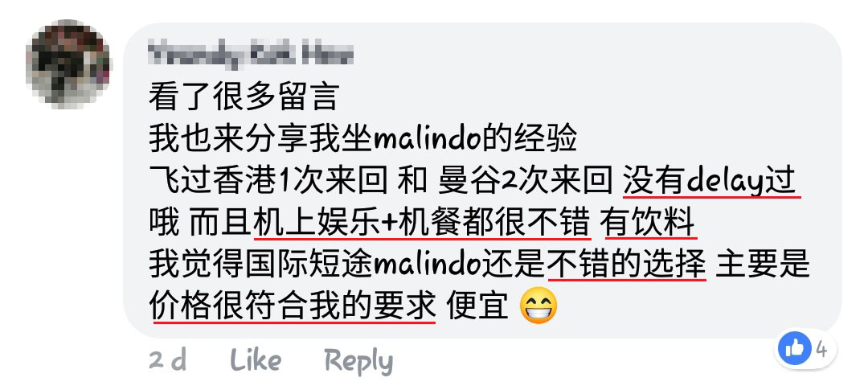
Task: Like this comment
Action: pyautogui.click(x=256, y=360)
